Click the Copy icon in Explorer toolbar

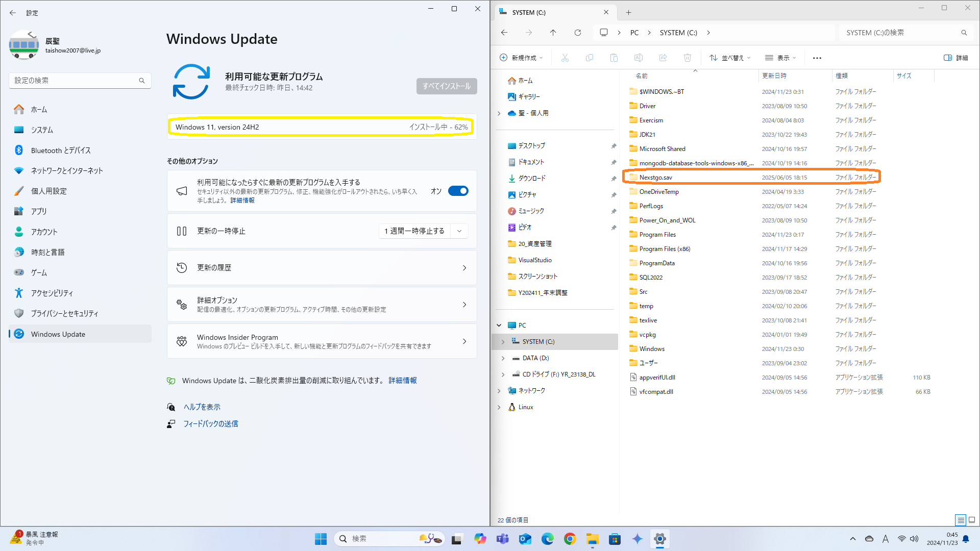click(589, 58)
